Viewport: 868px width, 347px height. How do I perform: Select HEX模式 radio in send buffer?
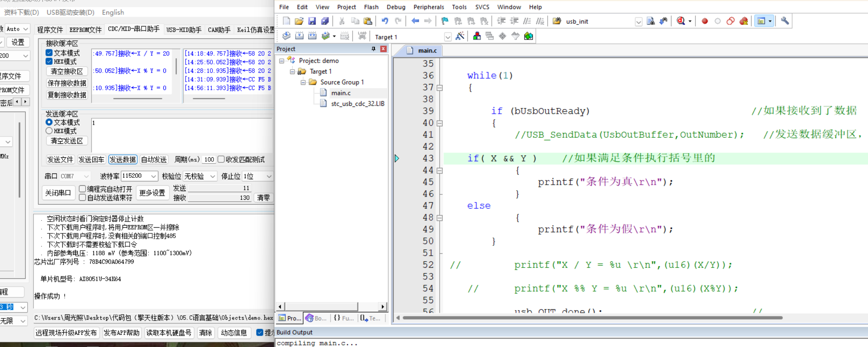coord(49,131)
